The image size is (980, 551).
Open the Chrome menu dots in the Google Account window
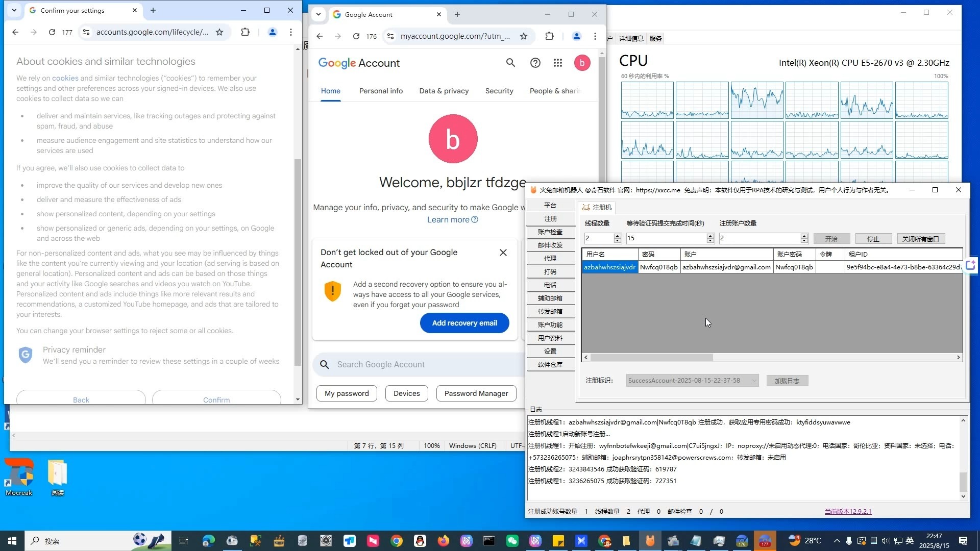click(x=595, y=36)
